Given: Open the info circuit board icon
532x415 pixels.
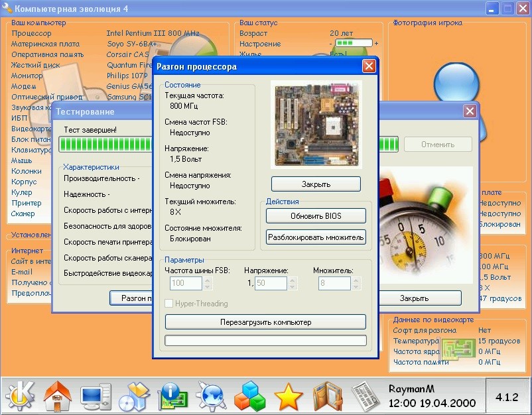Looking at the screenshot, I should [172, 396].
